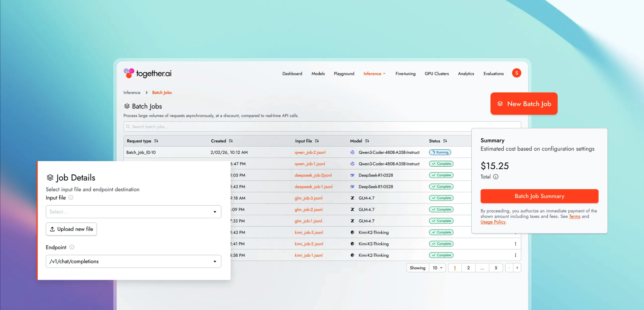The image size is (644, 310).
Task: Open the Input file Select dropdown
Action: tap(133, 212)
